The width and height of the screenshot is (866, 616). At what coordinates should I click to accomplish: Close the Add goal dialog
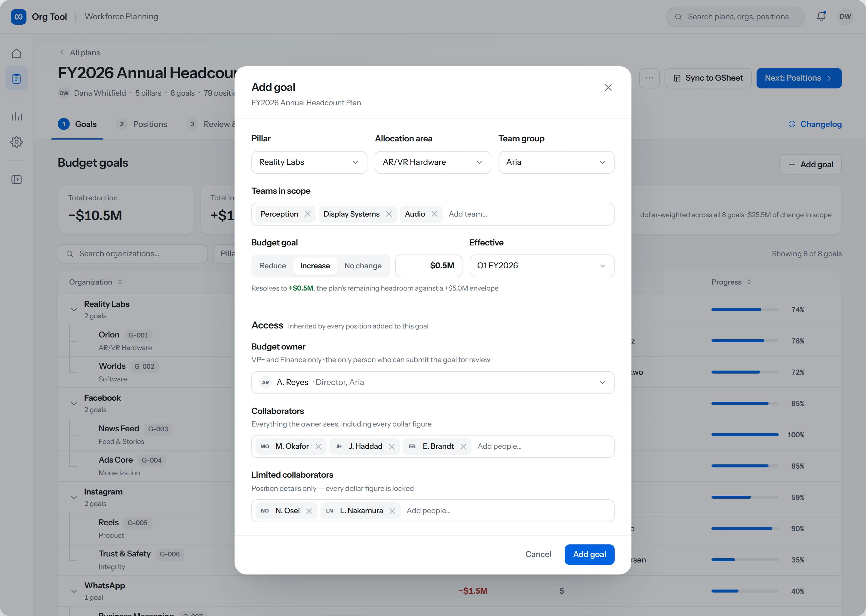pyautogui.click(x=608, y=88)
